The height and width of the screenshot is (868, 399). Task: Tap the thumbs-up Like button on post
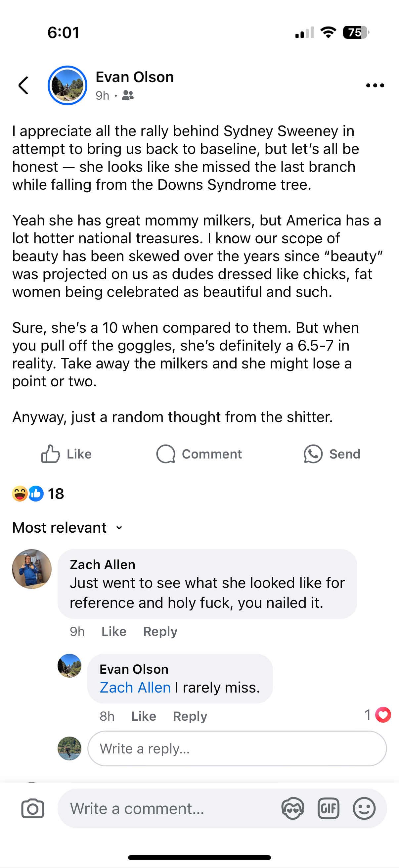(x=66, y=454)
